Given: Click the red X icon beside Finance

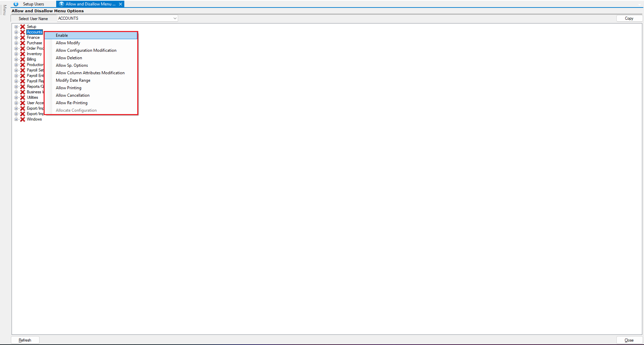Looking at the screenshot, I should 22,37.
